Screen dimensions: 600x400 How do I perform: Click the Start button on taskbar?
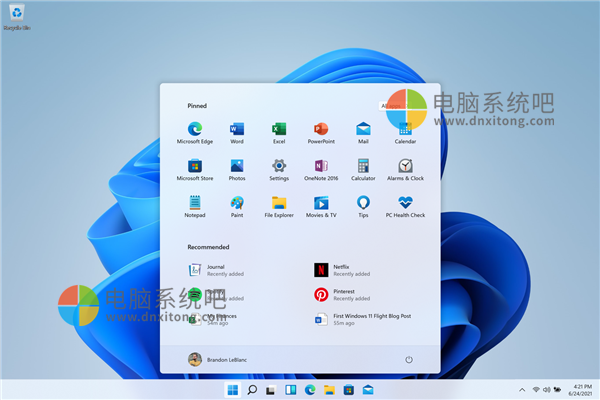click(232, 390)
